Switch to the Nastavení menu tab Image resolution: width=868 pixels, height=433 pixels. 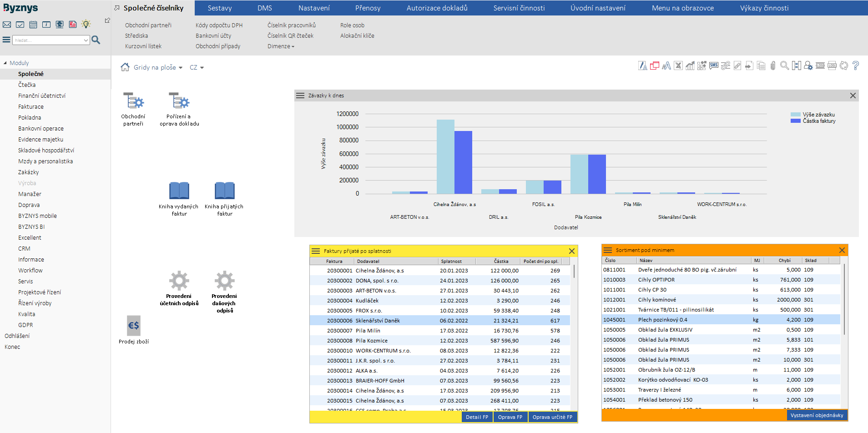point(314,8)
